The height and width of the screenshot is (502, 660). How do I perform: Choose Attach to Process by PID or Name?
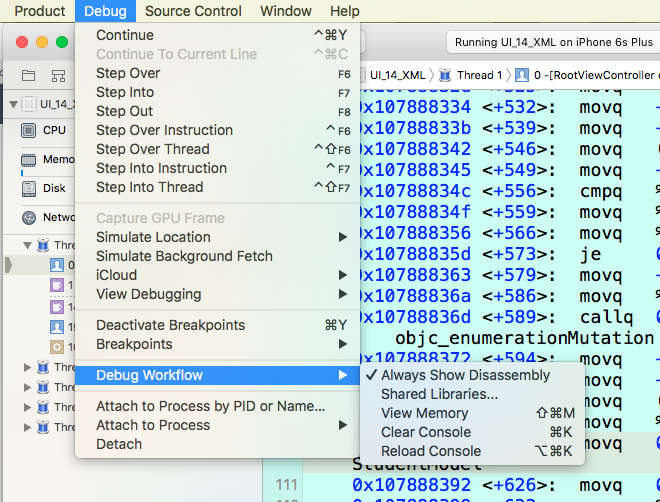(217, 406)
